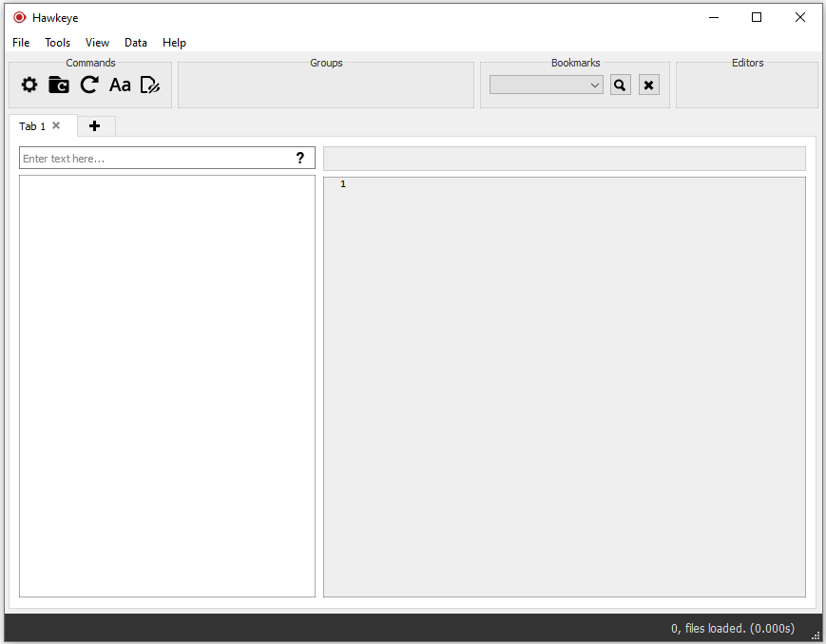Click the open files folder icon
Screen dimensions: 826x644
[58, 85]
